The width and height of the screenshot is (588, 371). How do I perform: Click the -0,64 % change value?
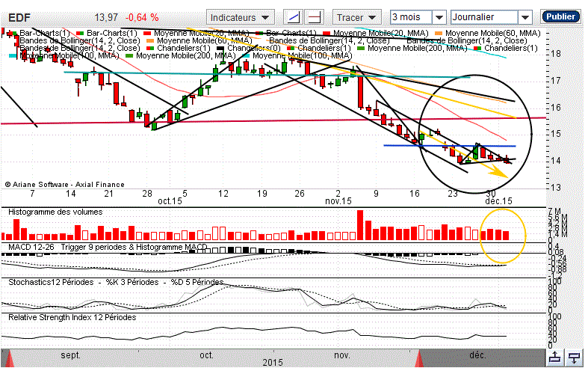click(142, 18)
